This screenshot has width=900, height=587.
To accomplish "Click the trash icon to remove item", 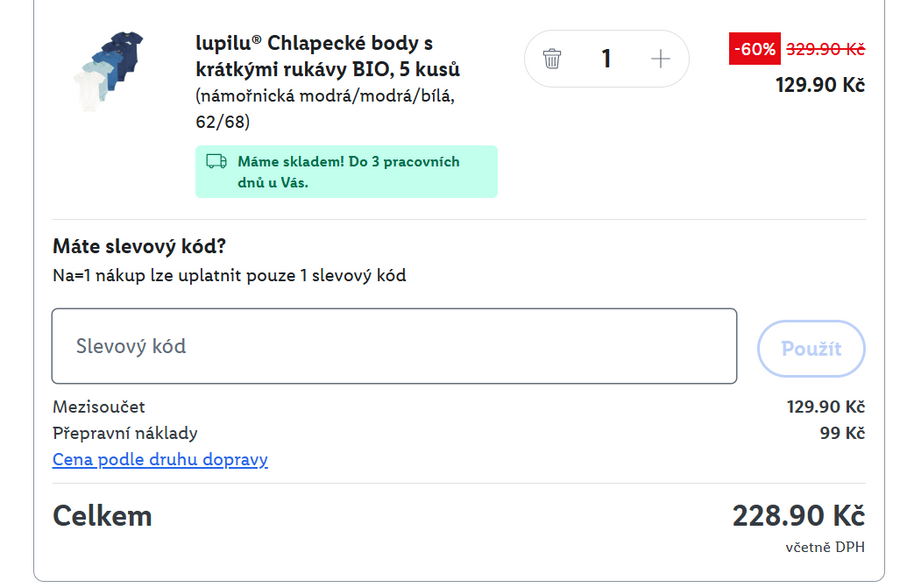I will tap(552, 59).
